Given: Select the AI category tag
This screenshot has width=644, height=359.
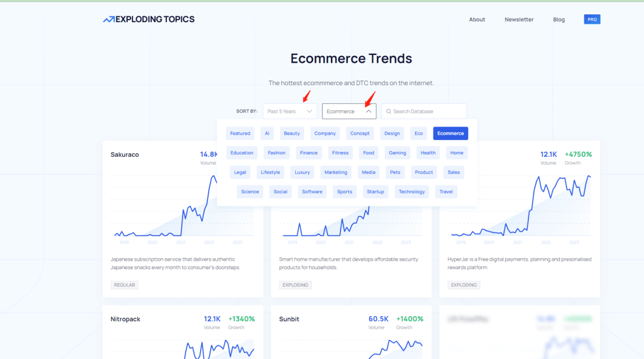Looking at the screenshot, I should pyautogui.click(x=267, y=134).
